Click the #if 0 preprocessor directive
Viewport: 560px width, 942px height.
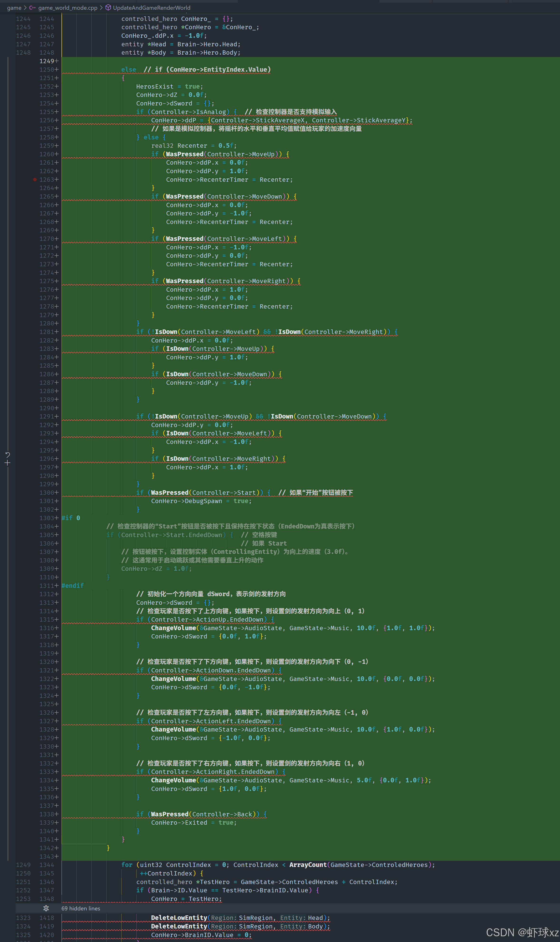click(x=71, y=518)
